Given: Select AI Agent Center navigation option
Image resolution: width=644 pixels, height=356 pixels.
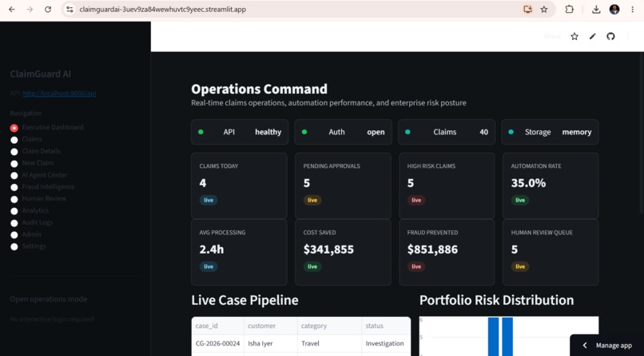Looking at the screenshot, I should pos(38,175).
